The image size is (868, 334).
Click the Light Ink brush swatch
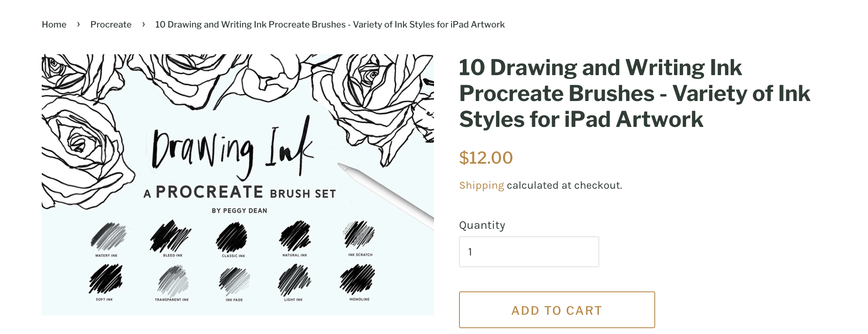pos(294,280)
